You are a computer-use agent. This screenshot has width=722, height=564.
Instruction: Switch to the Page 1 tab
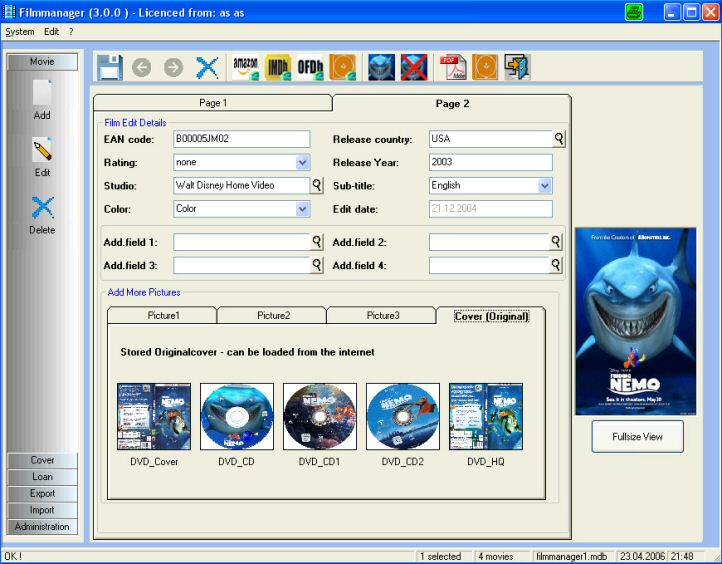point(212,103)
